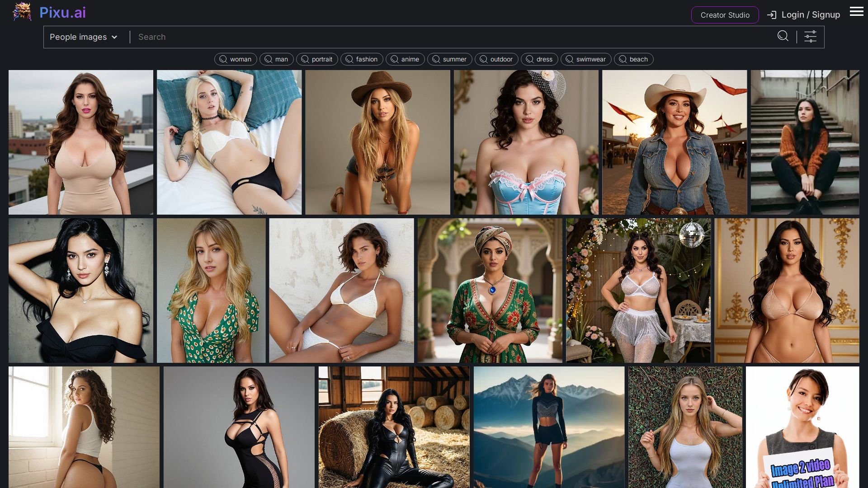The height and width of the screenshot is (488, 868).
Task: Open the woman on stairs thumbnail
Action: (805, 142)
